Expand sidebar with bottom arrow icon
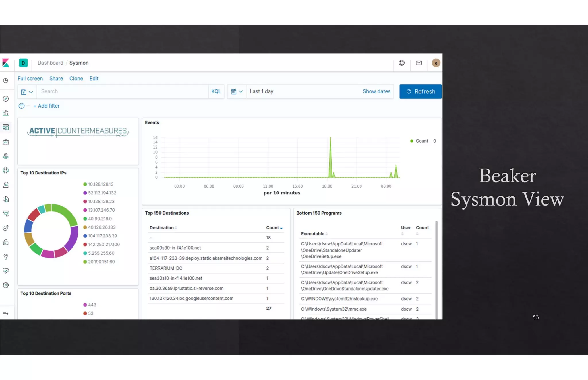588x380 pixels. [x=6, y=314]
